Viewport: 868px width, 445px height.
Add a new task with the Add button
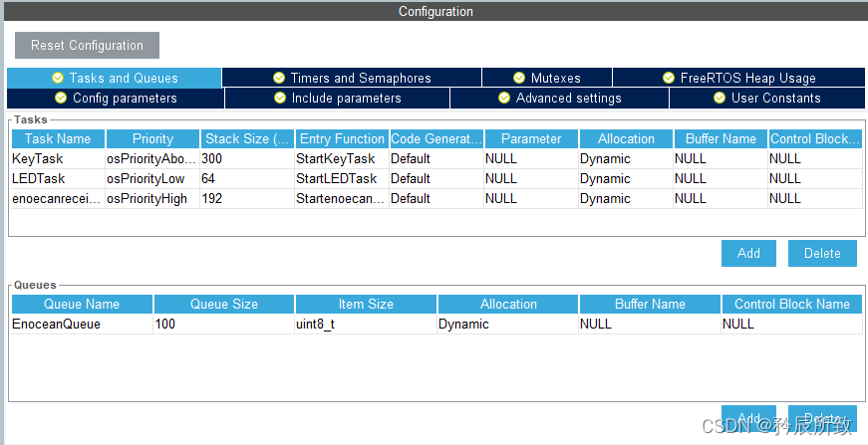pos(748,253)
